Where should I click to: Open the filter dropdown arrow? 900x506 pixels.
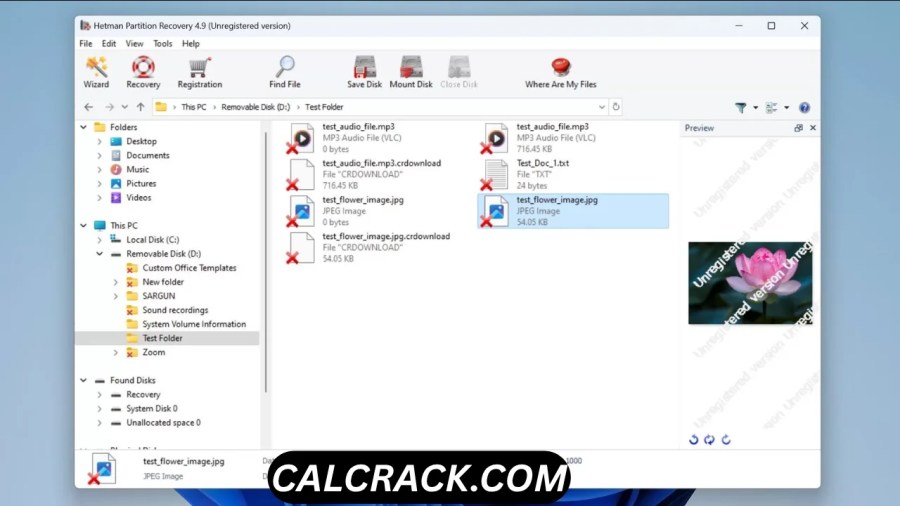pos(755,107)
